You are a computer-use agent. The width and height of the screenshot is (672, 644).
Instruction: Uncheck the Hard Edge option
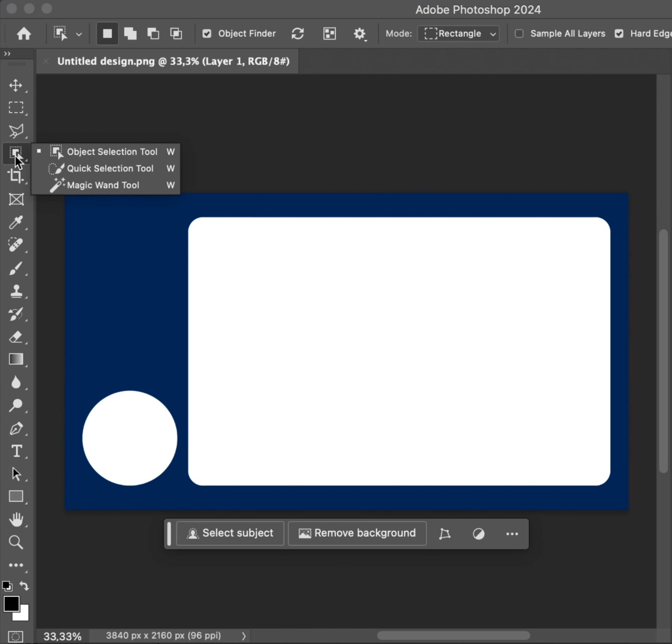[619, 33]
